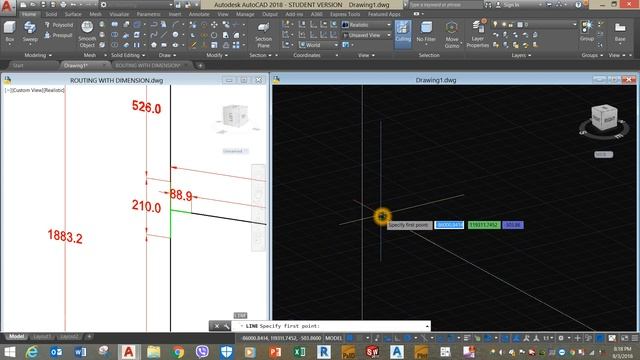Viewport: 640px width, 360px height.
Task: Expand the Modeling panel
Action: click(38, 55)
